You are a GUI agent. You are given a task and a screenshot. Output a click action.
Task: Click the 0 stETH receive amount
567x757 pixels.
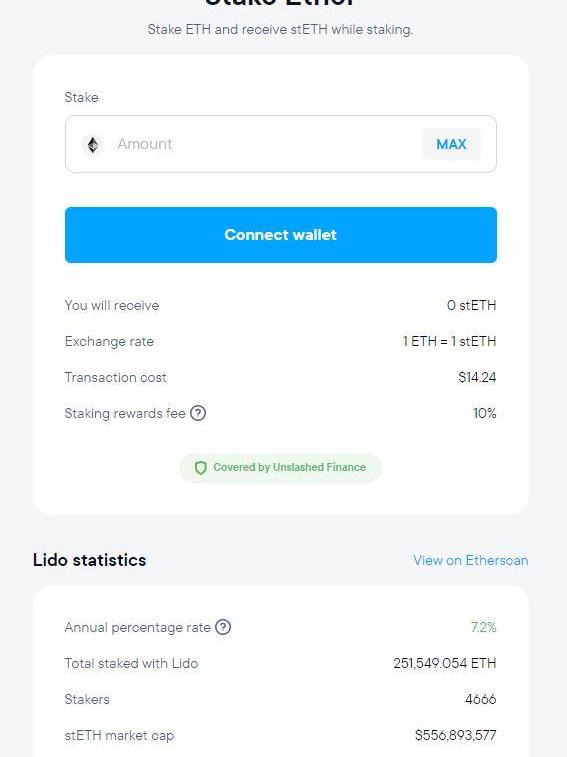(x=471, y=305)
